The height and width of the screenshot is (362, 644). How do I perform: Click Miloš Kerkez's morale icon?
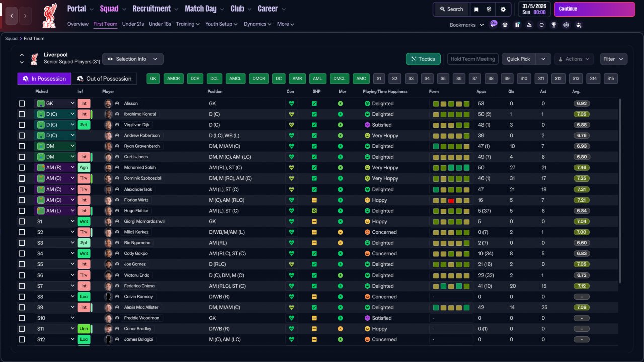pyautogui.click(x=341, y=232)
